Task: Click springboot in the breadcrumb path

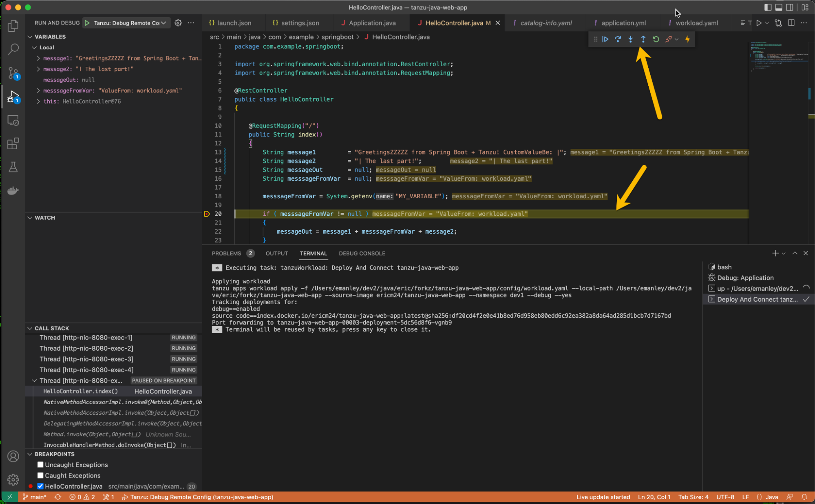Action: coord(338,37)
